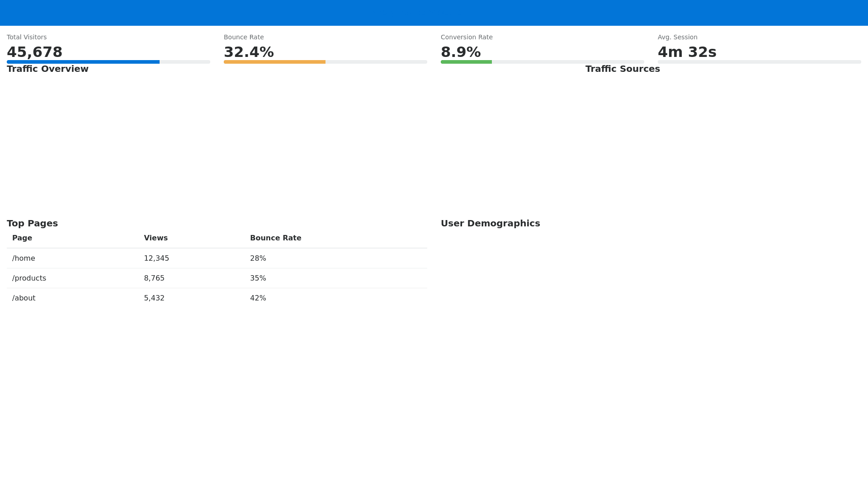Screen dimensions: 868x488
Task: Select the 42% bounce rate for /about
Action: tap(258, 298)
